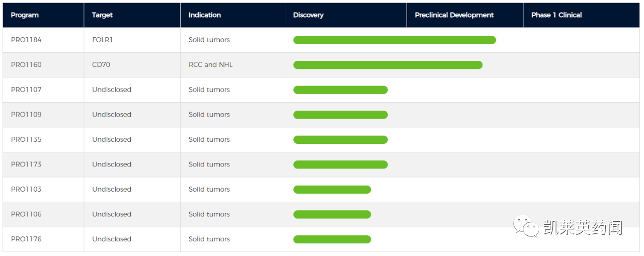The image size is (644, 256).
Task: Select the PRO1176 program name
Action: 26,239
